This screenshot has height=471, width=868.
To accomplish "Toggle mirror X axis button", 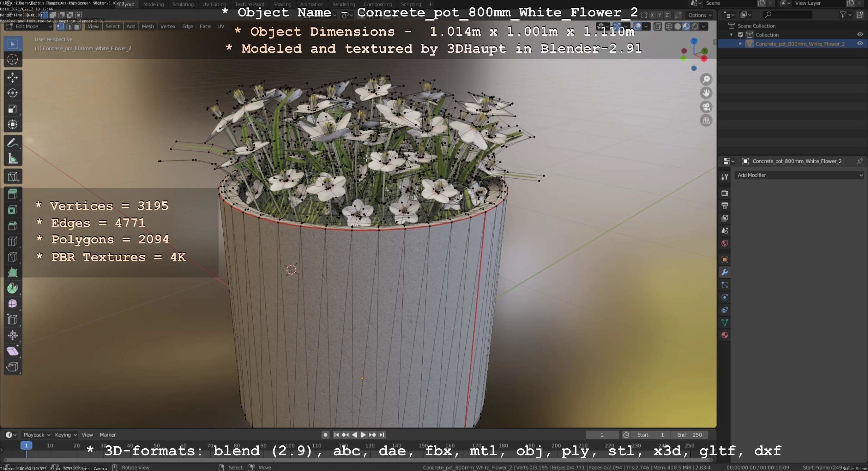I will (652, 15).
